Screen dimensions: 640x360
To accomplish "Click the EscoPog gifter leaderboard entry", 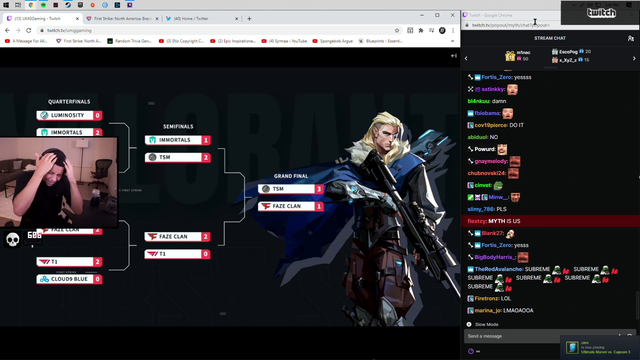I will tap(571, 52).
